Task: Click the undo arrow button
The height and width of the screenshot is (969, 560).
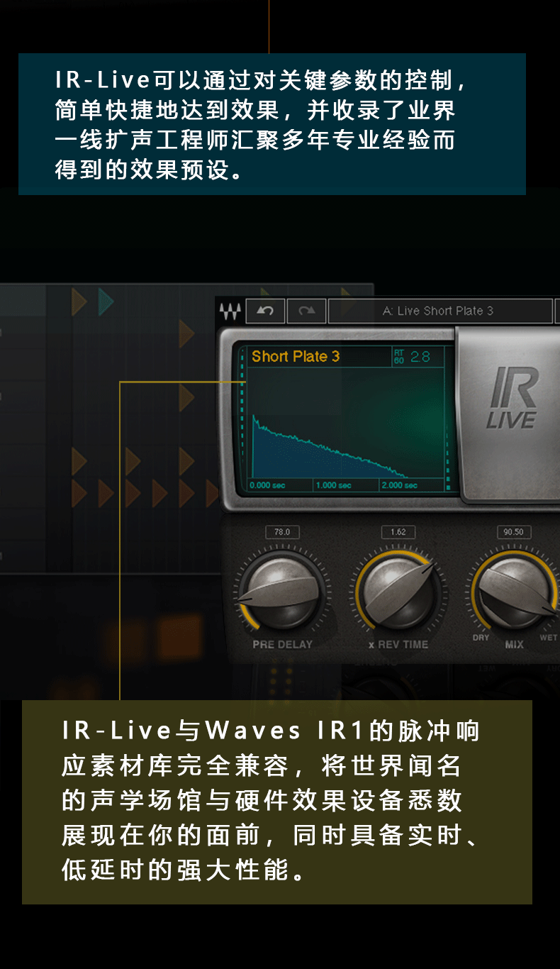Action: click(265, 311)
